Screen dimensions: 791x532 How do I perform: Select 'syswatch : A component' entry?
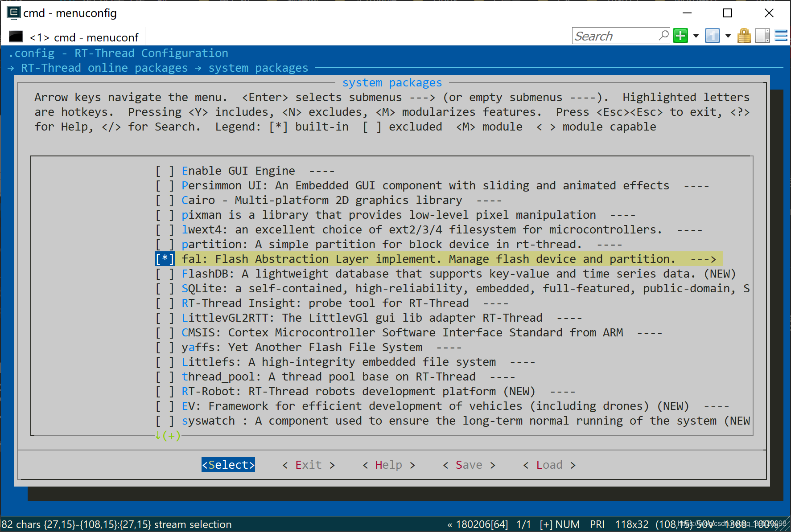click(466, 421)
